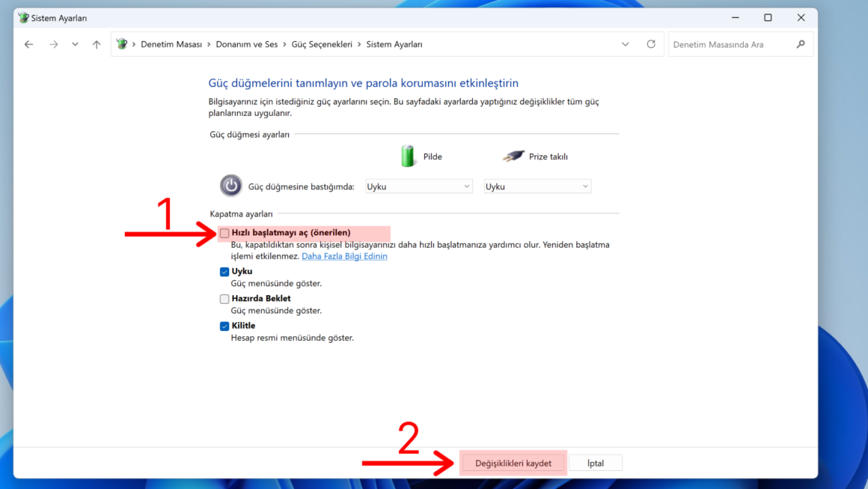Screen dimensions: 868x489
Task: Click the Prize takılı column label
Action: [548, 157]
